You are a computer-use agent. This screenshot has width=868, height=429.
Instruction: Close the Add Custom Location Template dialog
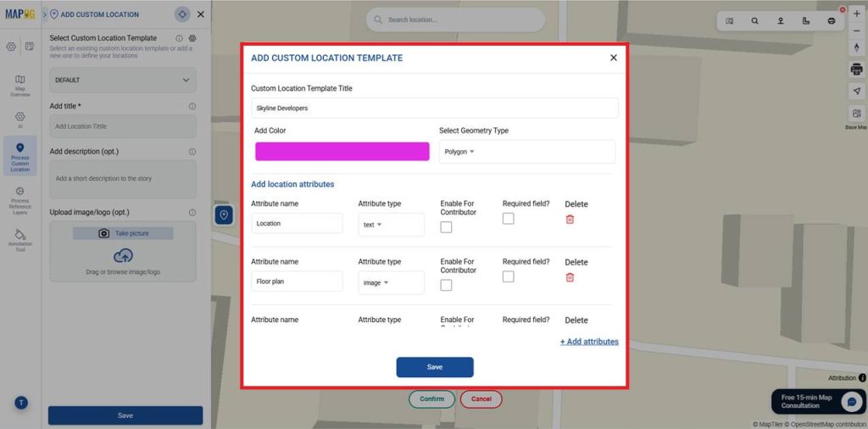614,58
